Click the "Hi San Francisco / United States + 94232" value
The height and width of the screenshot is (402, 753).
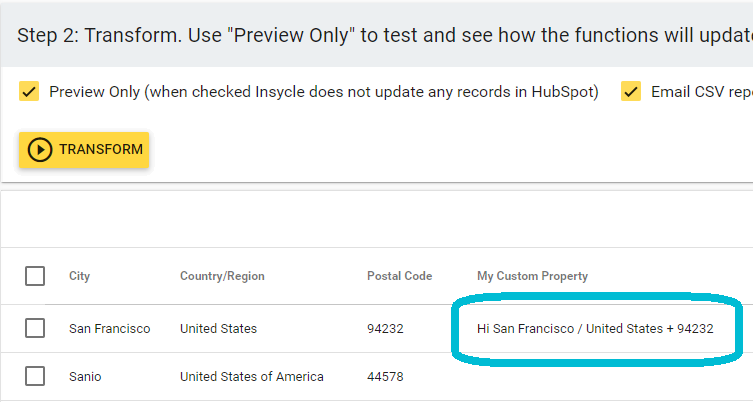pyautogui.click(x=595, y=328)
